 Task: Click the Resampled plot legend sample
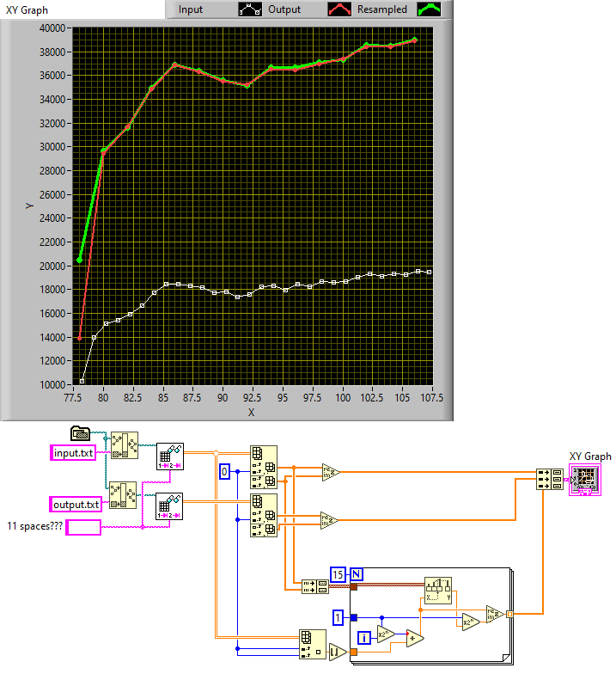[x=430, y=9]
